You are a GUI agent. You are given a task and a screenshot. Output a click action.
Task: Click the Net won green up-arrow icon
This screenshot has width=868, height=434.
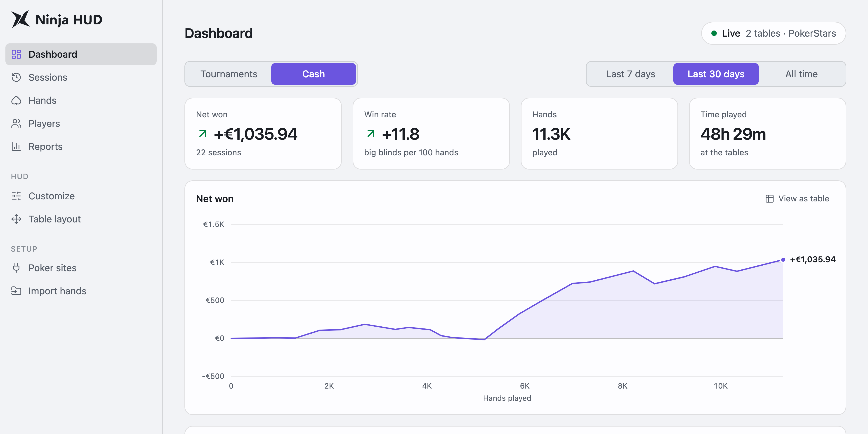(203, 134)
